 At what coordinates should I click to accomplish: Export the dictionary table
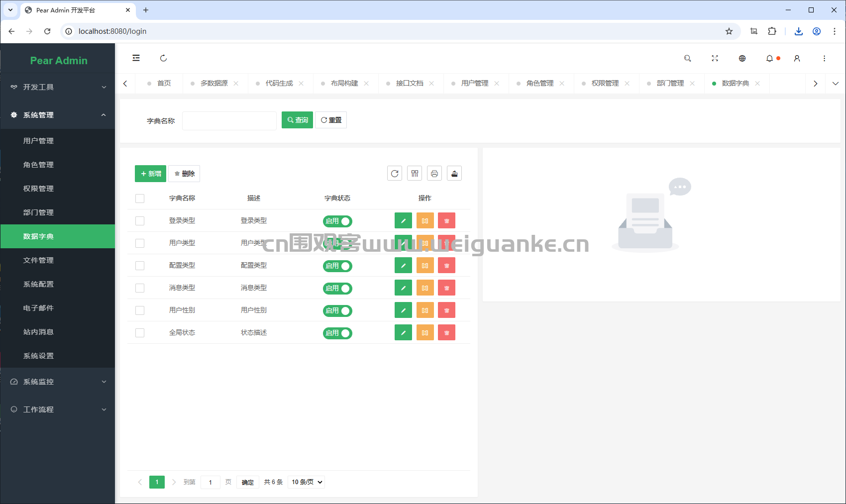pos(454,173)
